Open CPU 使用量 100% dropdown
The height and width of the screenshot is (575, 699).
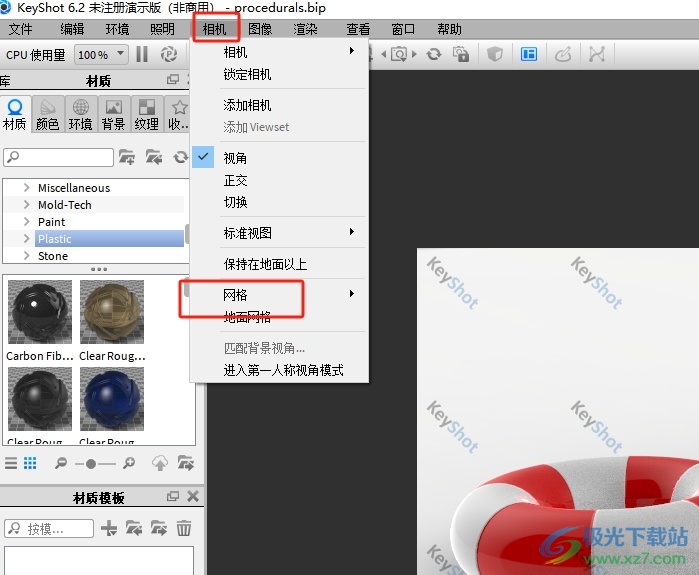(x=101, y=55)
